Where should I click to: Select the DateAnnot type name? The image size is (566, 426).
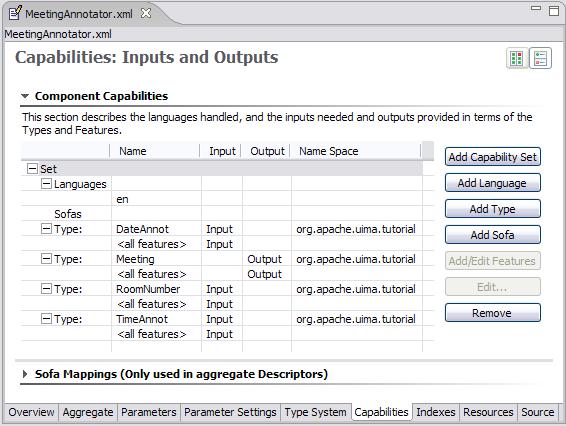pos(142,229)
